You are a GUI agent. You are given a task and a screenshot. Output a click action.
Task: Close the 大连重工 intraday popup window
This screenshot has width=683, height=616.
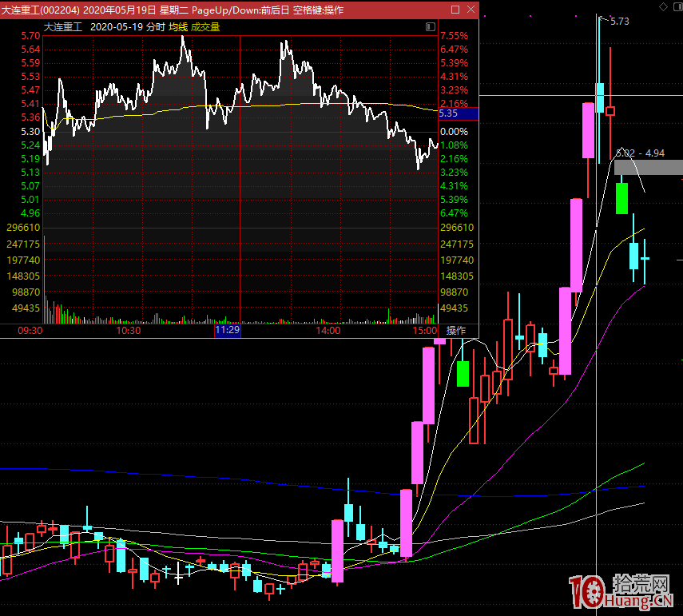(471, 10)
